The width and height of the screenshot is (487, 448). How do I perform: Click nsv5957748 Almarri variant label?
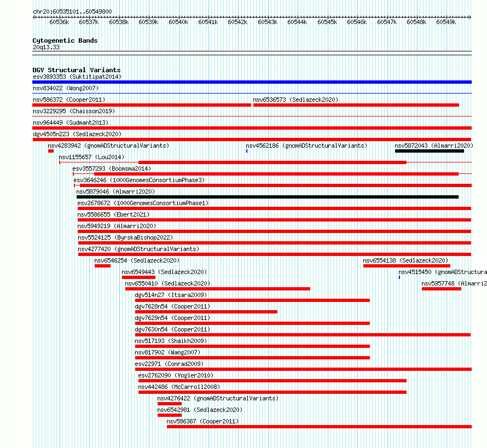point(454,283)
